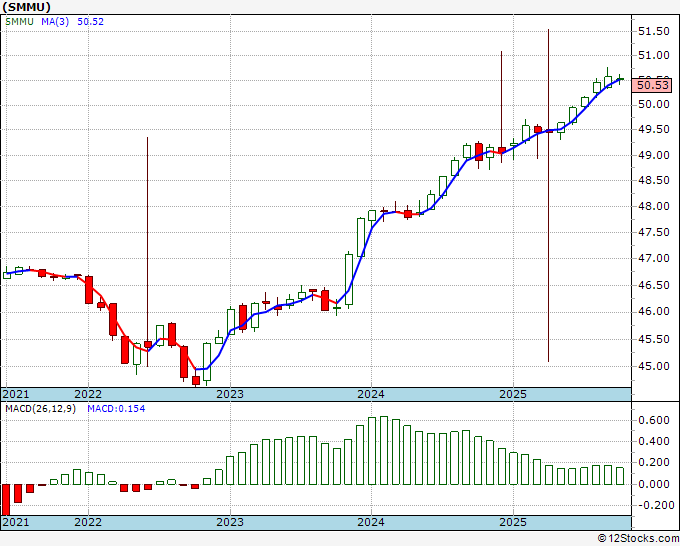Select the 2022 label under the MACD panel
This screenshot has height=546, width=680.
(88, 522)
